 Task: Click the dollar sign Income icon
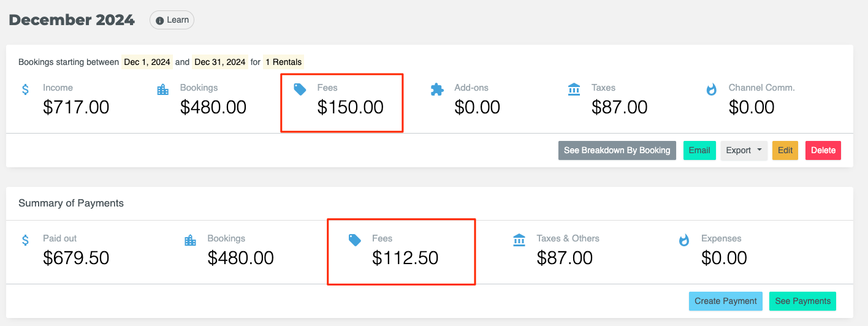click(25, 89)
